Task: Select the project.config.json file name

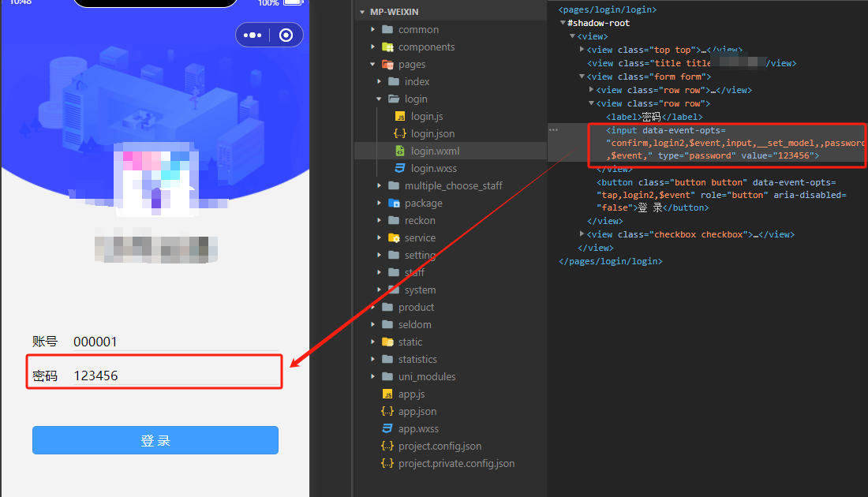Action: [x=440, y=446]
